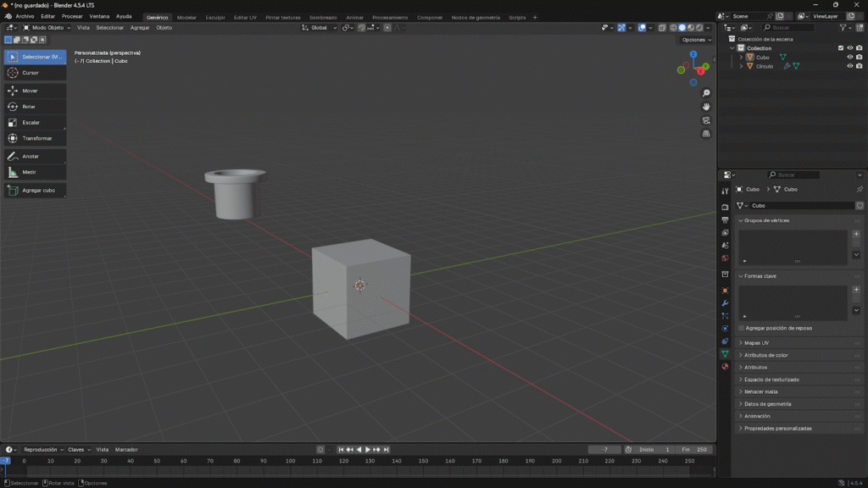Open the Modo Objeto dropdown
The height and width of the screenshot is (488, 868).
pos(47,28)
